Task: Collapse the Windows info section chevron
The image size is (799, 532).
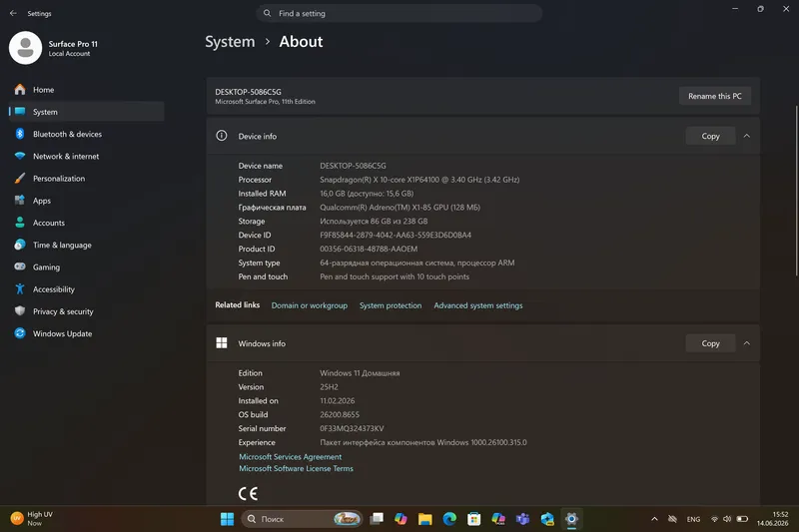Action: [746, 343]
